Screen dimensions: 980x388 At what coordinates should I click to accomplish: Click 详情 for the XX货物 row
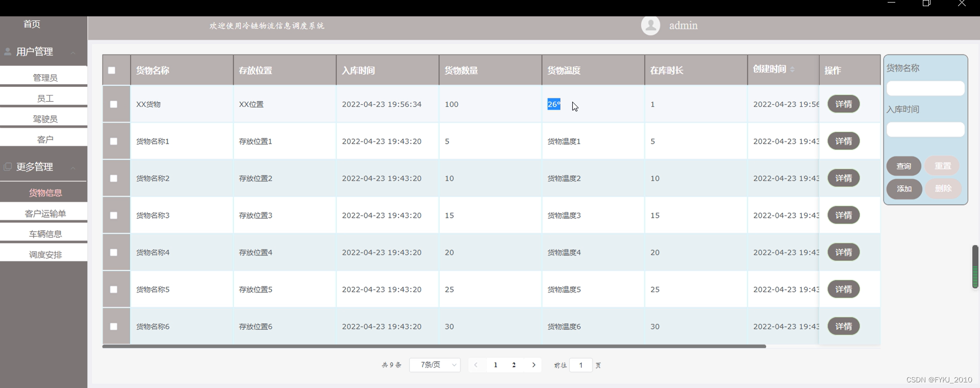[x=843, y=104]
